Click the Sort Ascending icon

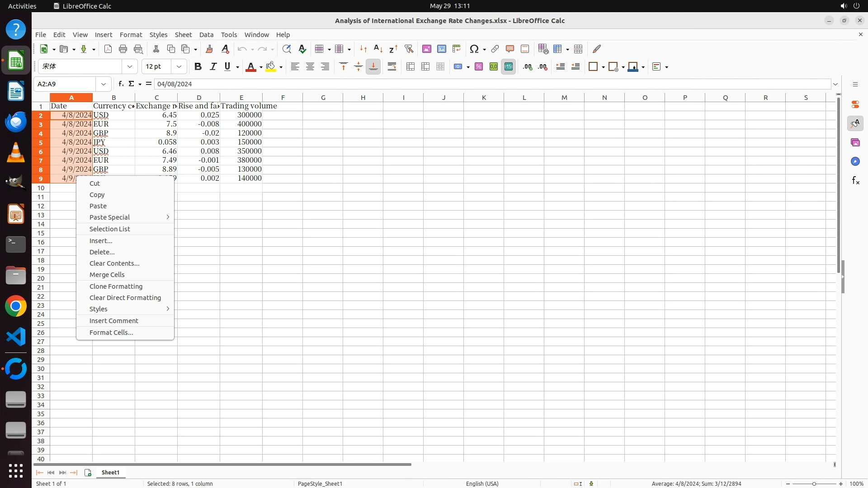coord(378,49)
